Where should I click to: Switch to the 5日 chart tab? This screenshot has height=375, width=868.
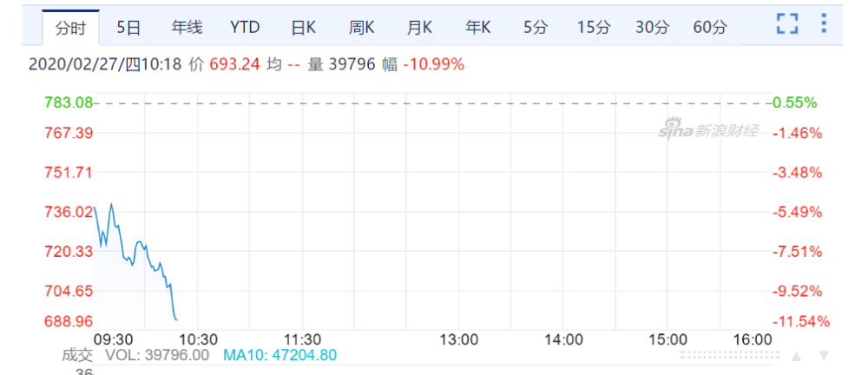[128, 27]
